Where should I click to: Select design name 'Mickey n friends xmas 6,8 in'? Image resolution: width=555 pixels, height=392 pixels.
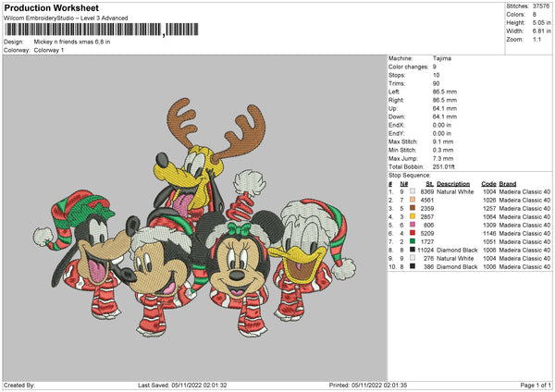click(x=72, y=42)
